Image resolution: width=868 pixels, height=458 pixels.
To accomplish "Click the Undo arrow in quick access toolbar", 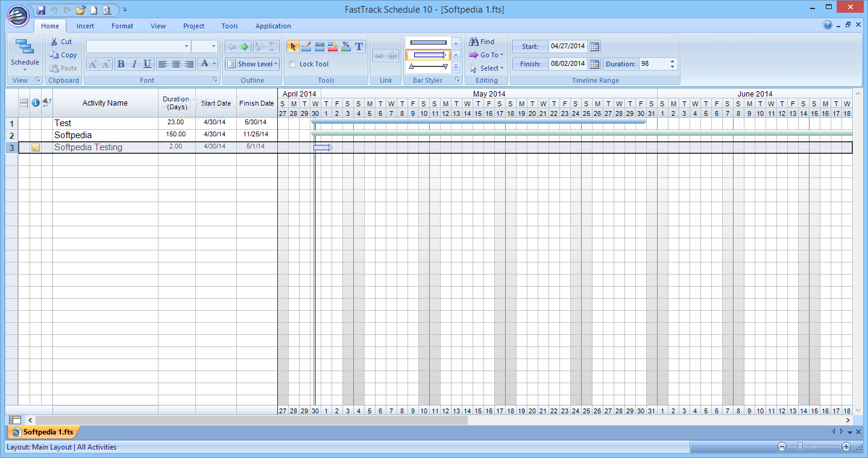I will tap(54, 10).
